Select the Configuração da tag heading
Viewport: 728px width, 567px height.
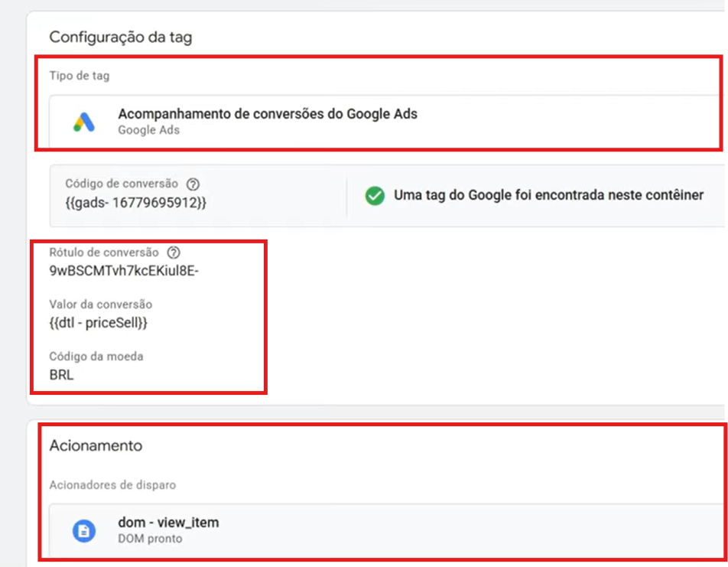121,37
